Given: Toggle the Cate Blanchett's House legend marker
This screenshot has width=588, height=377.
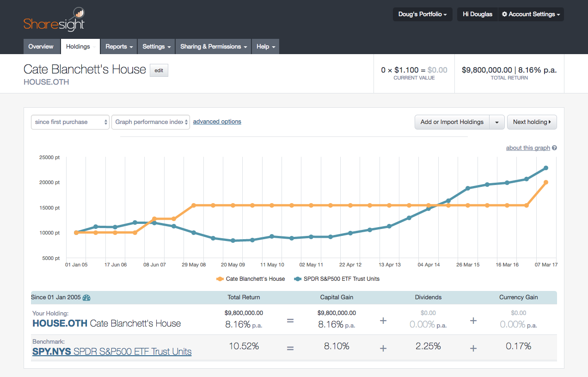Looking at the screenshot, I should pos(220,279).
